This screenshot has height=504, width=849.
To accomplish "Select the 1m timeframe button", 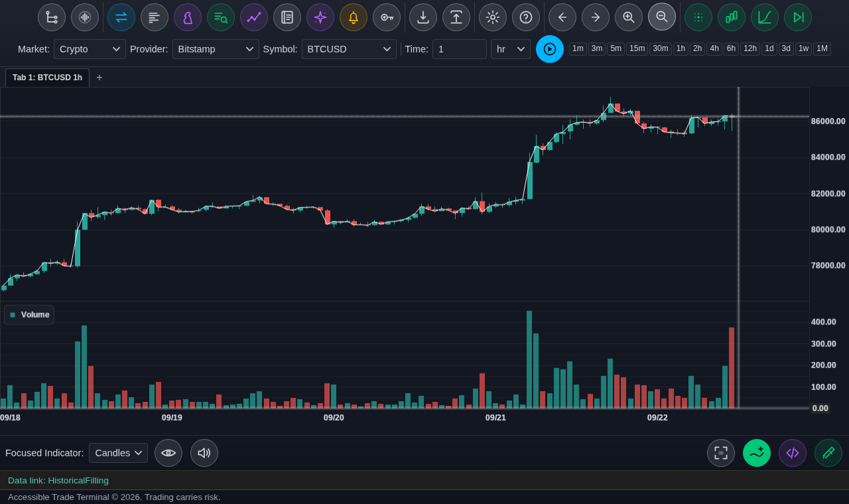I will point(578,48).
